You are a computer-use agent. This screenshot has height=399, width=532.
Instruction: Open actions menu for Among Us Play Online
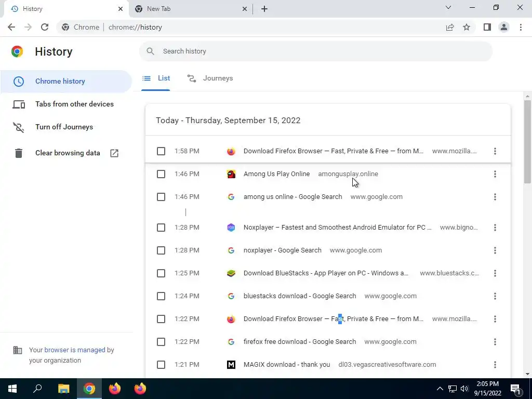tap(495, 174)
